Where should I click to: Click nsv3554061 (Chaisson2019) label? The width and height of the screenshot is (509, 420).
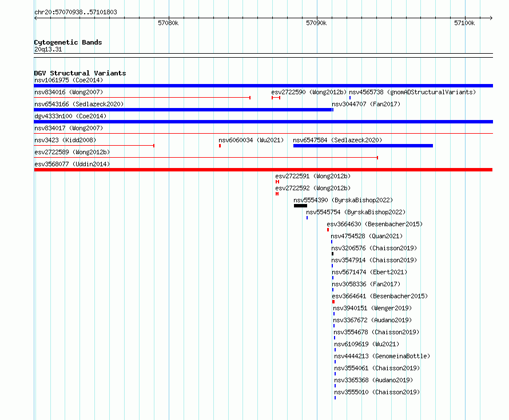377,368
